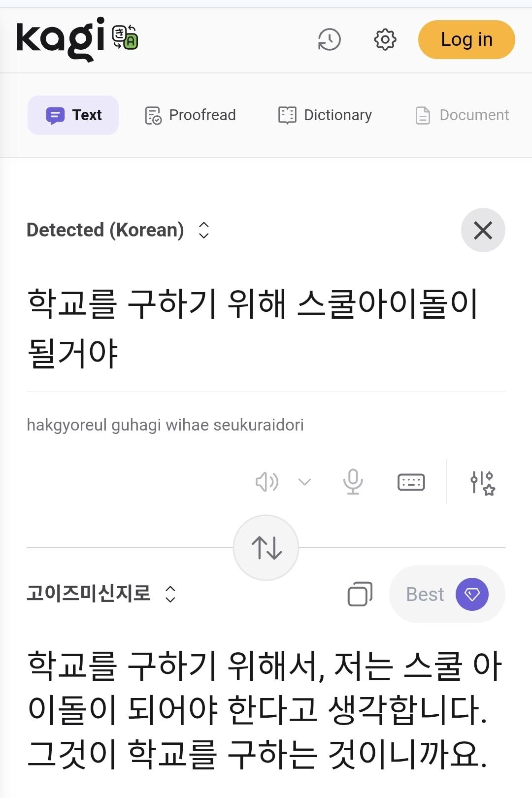Copy translated text with copy icon
Screen dimensions: 532x798
[x=360, y=594]
